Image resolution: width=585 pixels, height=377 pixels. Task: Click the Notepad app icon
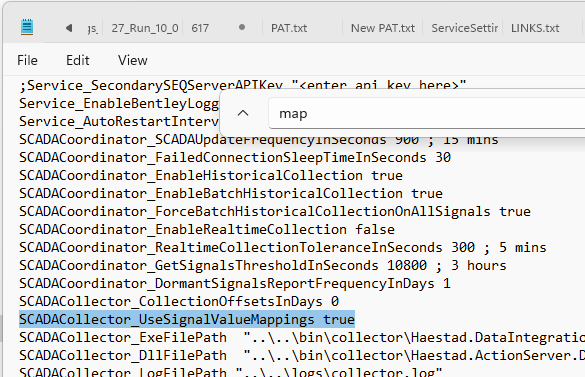coord(27,27)
